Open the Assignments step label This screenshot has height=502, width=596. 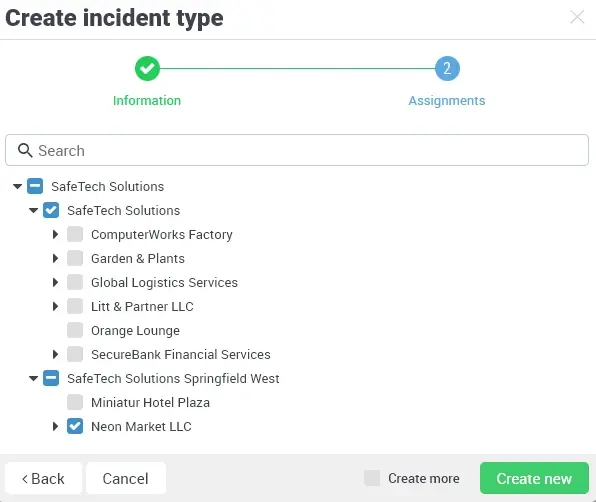tap(447, 101)
